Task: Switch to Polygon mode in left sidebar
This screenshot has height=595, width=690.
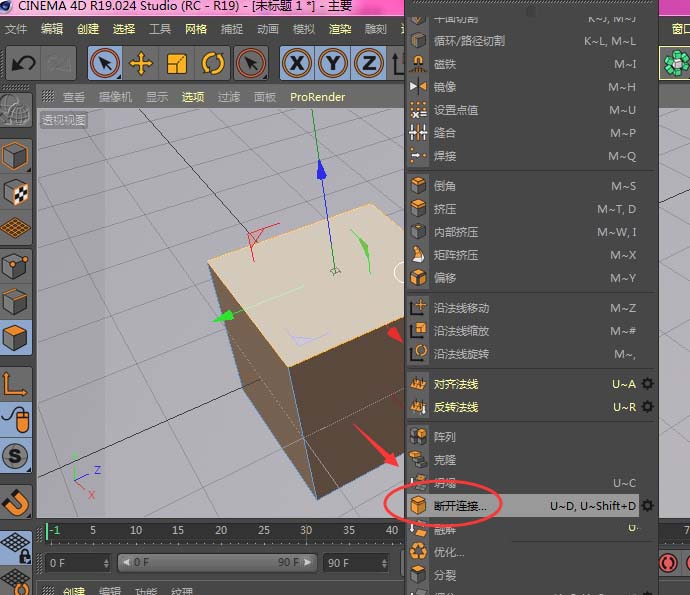Action: pos(16,338)
